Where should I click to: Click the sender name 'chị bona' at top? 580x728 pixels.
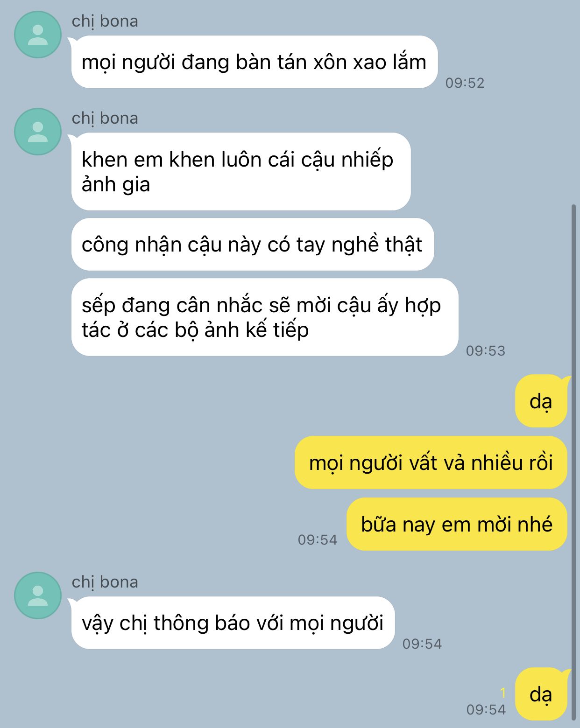tap(105, 21)
